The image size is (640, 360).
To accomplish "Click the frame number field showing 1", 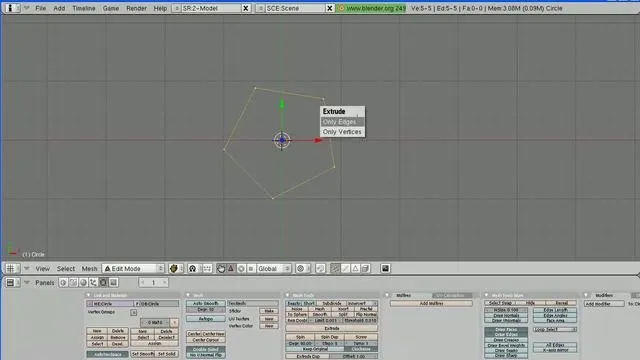I will (x=153, y=282).
